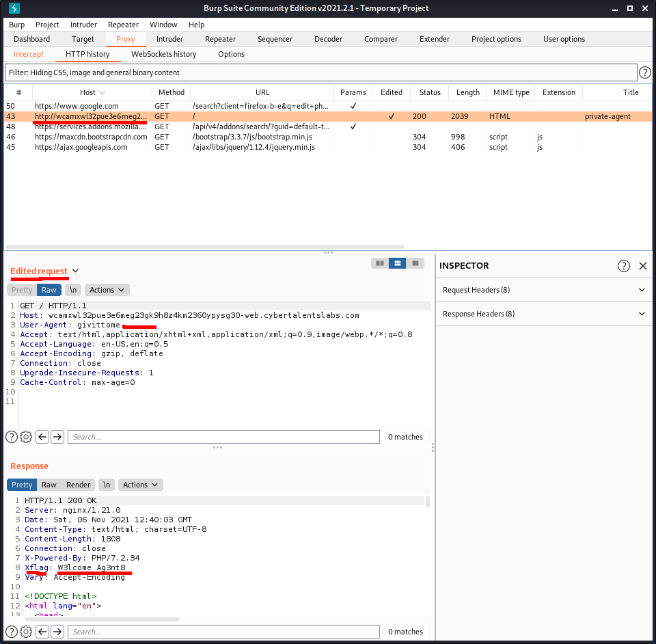Open response search settings gear icon
This screenshot has height=644, width=656.
click(x=26, y=632)
